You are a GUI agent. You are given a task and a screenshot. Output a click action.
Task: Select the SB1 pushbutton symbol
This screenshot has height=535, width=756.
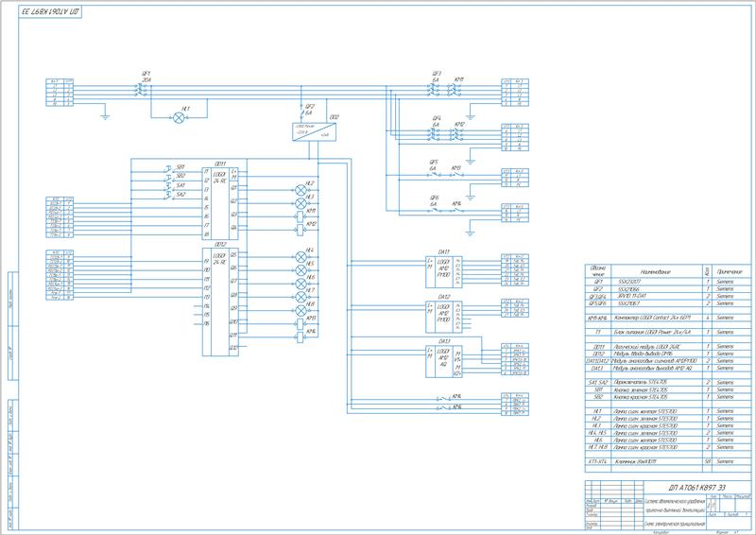pyautogui.click(x=169, y=169)
